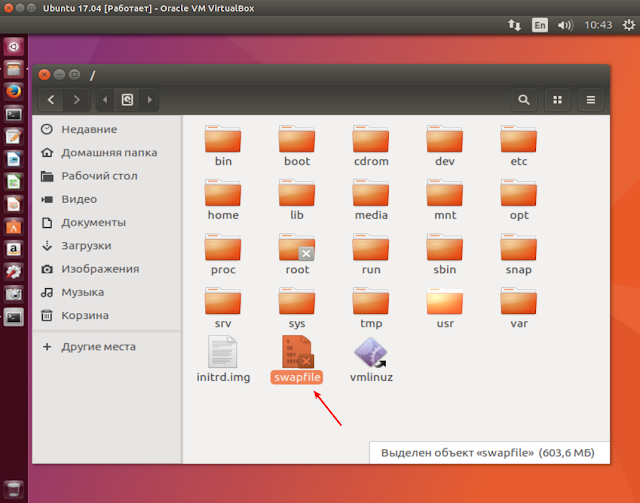Open the system power gear menu
The height and width of the screenshot is (503, 640).
629,25
